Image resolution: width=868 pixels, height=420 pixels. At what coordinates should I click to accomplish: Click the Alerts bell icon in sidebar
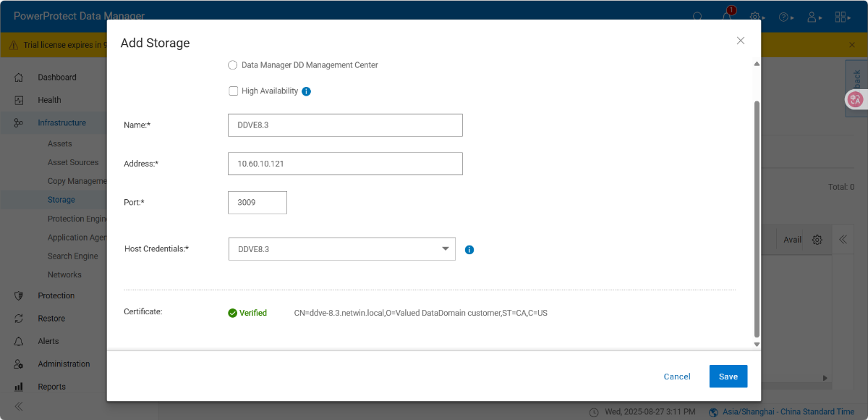click(19, 341)
